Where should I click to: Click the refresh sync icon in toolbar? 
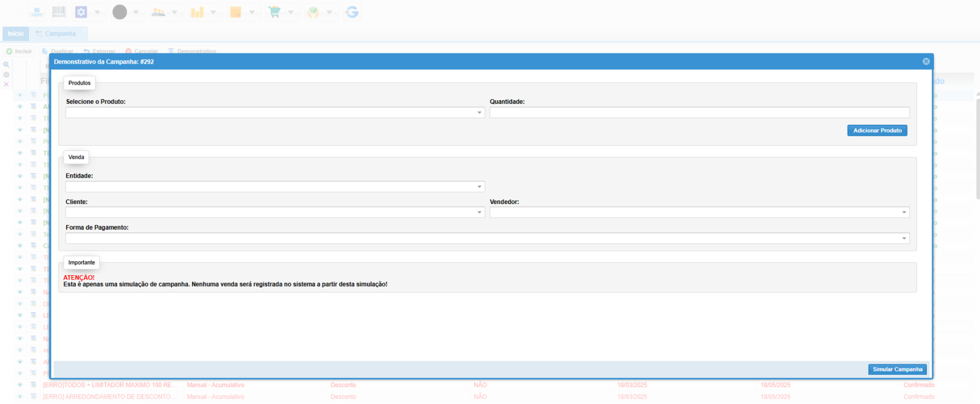[352, 12]
